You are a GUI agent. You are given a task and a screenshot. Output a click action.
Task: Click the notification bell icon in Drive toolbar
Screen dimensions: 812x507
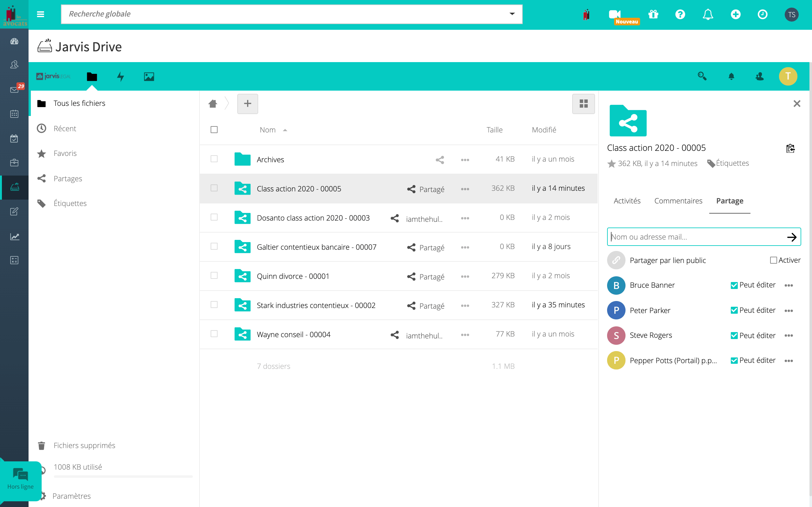tap(731, 76)
